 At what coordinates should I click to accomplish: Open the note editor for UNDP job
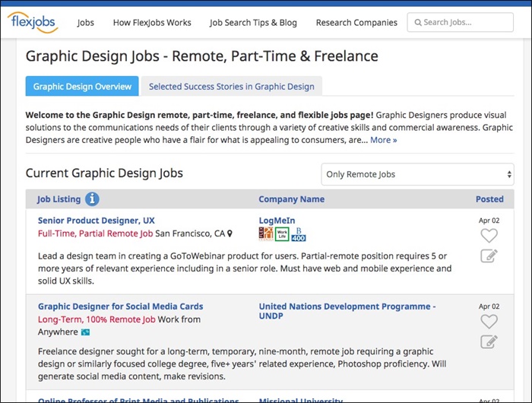(x=489, y=341)
